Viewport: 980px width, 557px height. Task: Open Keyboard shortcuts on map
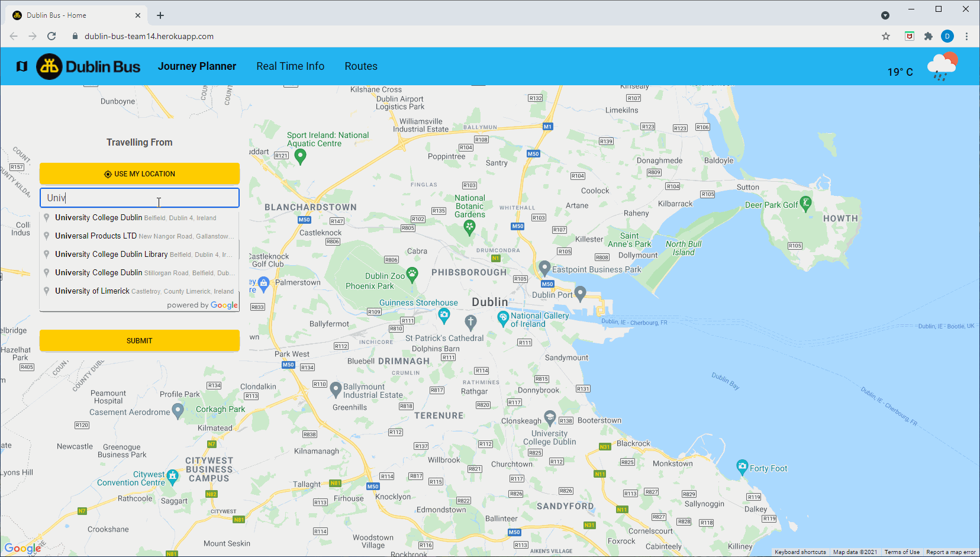click(800, 552)
